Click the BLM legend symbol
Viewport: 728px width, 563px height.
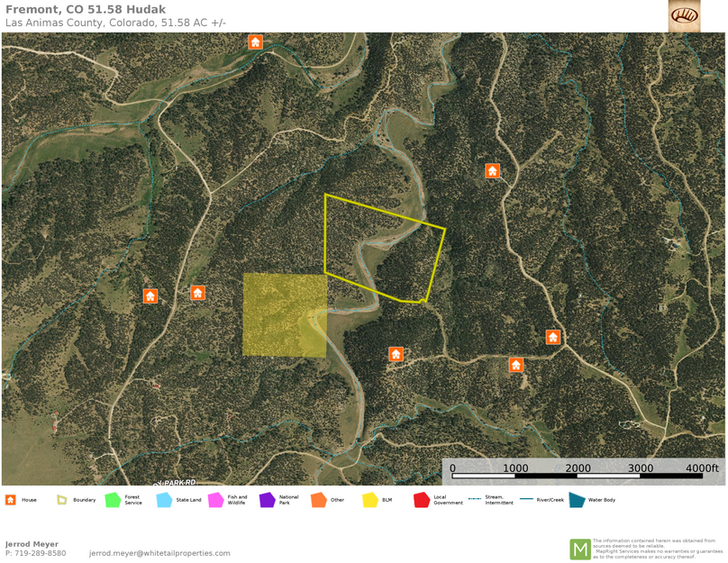(371, 498)
